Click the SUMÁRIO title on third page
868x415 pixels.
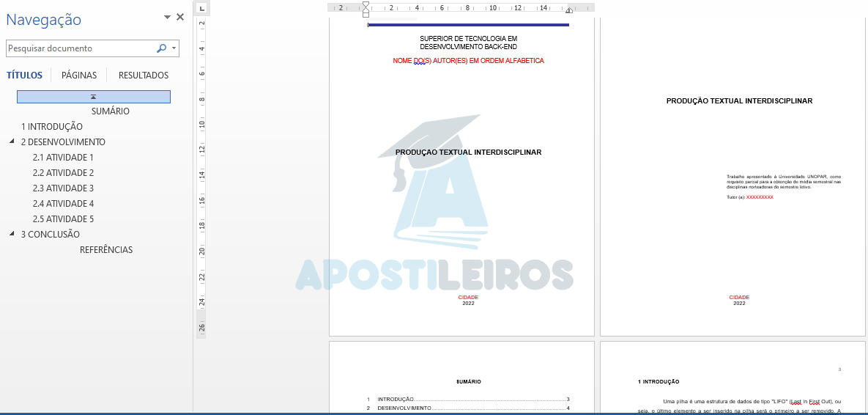click(469, 382)
